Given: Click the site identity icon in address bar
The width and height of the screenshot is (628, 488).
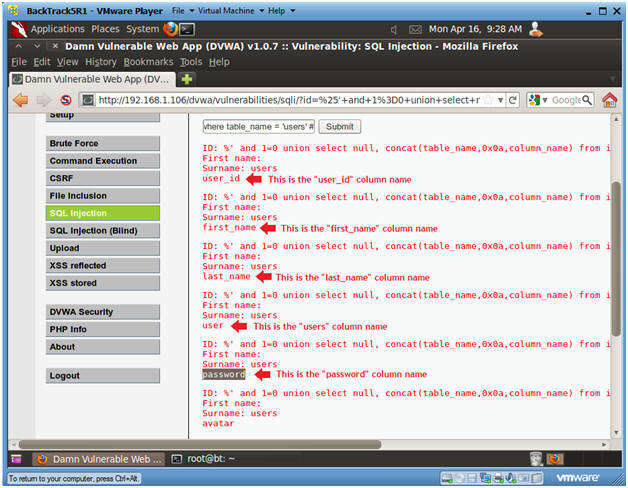Looking at the screenshot, I should click(88, 100).
